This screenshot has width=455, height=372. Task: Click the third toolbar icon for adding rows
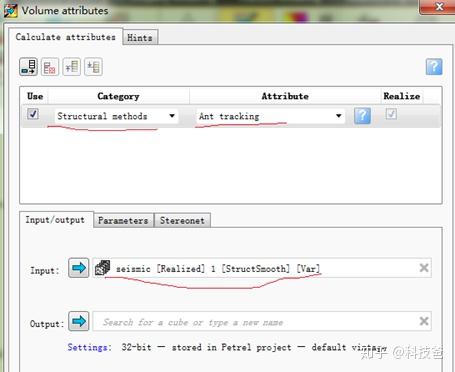point(72,67)
